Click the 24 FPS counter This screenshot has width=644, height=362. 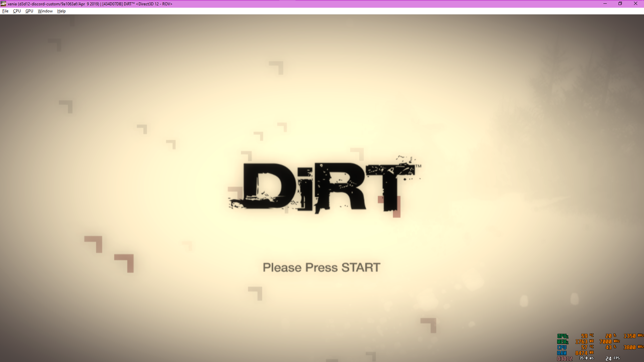click(612, 359)
